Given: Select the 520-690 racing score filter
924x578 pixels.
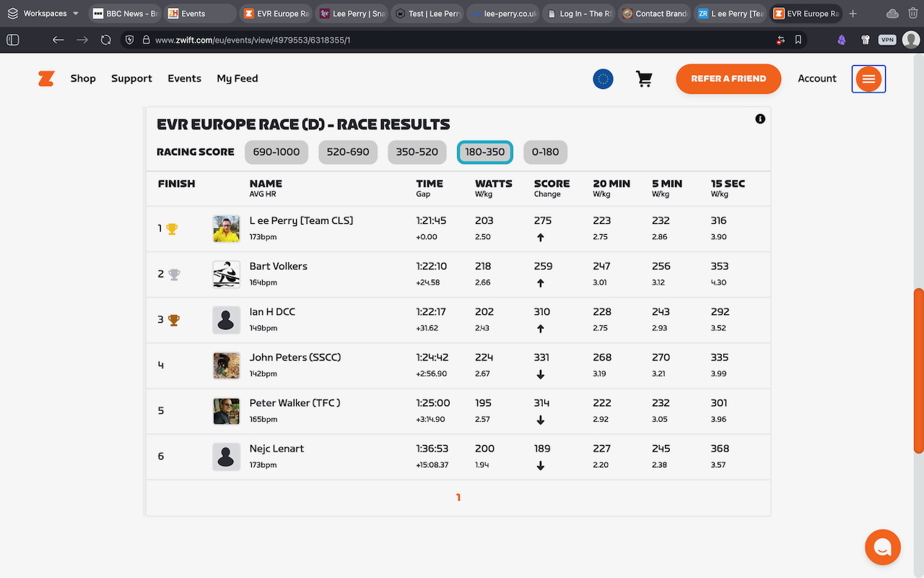Looking at the screenshot, I should [348, 152].
